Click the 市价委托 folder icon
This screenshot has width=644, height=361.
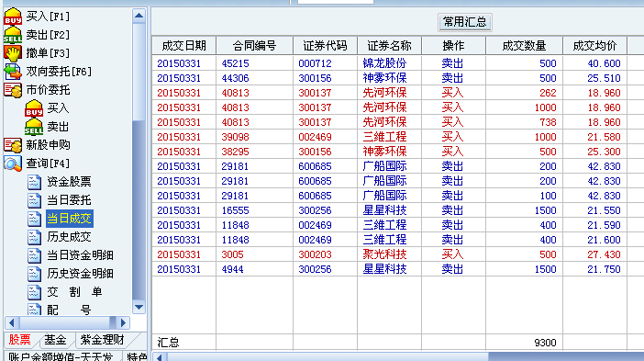coord(13,90)
